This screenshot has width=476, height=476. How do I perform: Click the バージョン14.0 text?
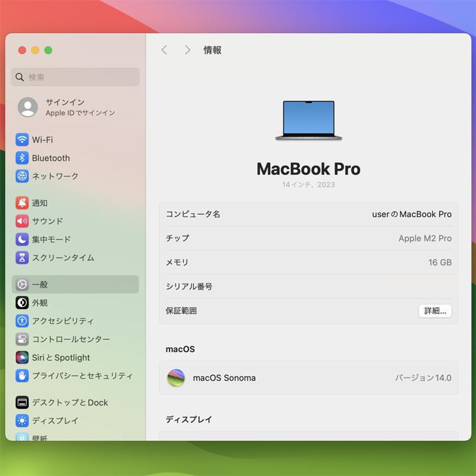click(423, 378)
